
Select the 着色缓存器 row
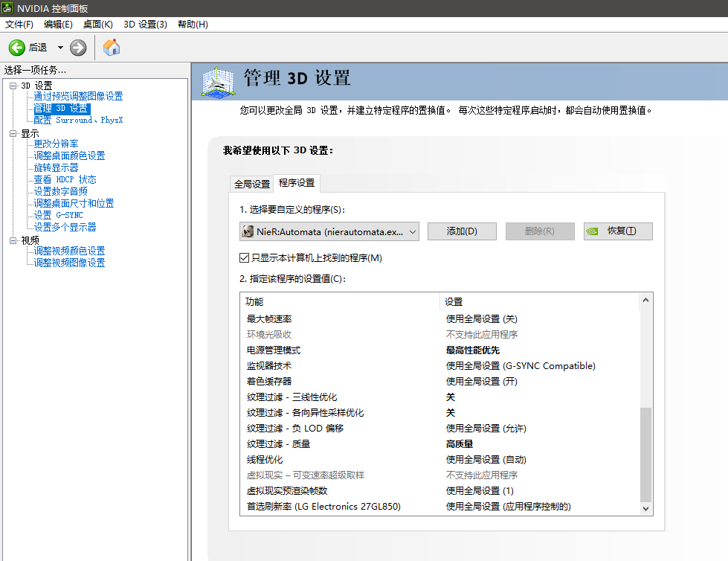439,381
